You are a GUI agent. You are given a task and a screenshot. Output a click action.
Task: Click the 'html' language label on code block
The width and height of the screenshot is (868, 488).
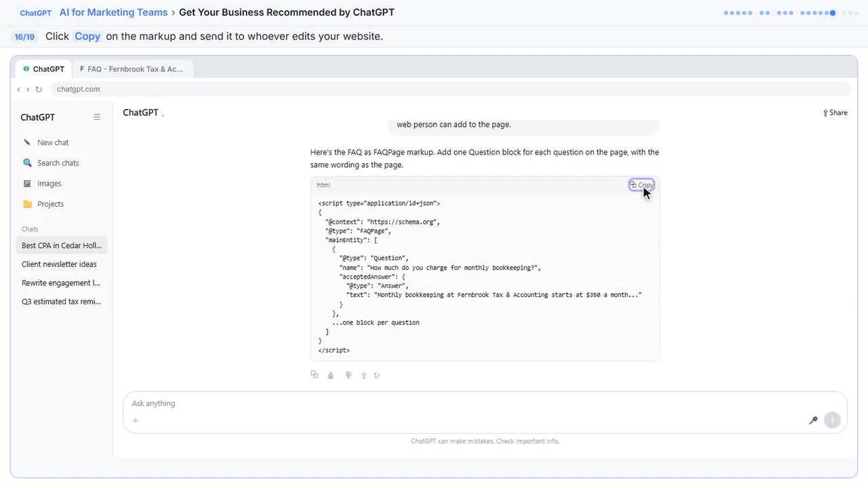click(323, 185)
